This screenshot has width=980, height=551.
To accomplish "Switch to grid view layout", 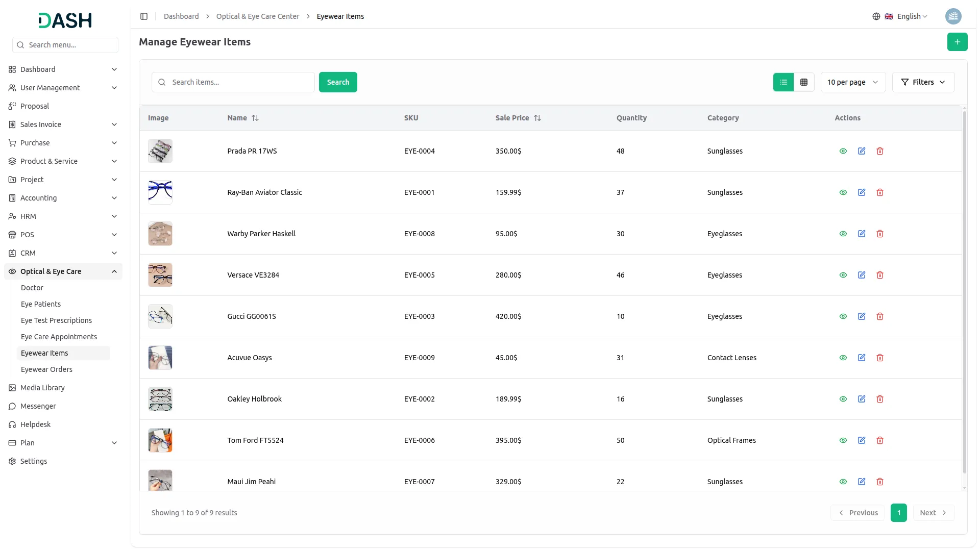I will click(x=804, y=82).
